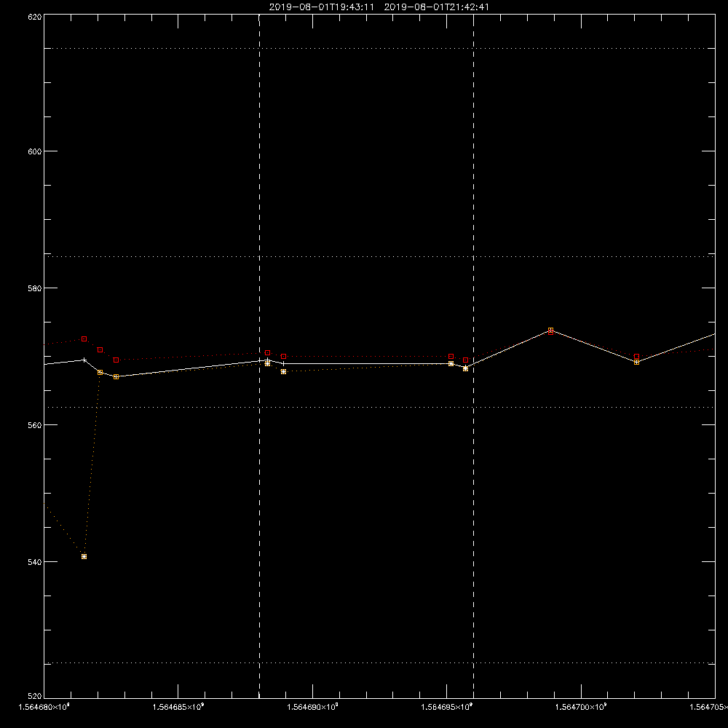Select the y-axis label 540
This screenshot has width=728, height=728.
click(35, 562)
